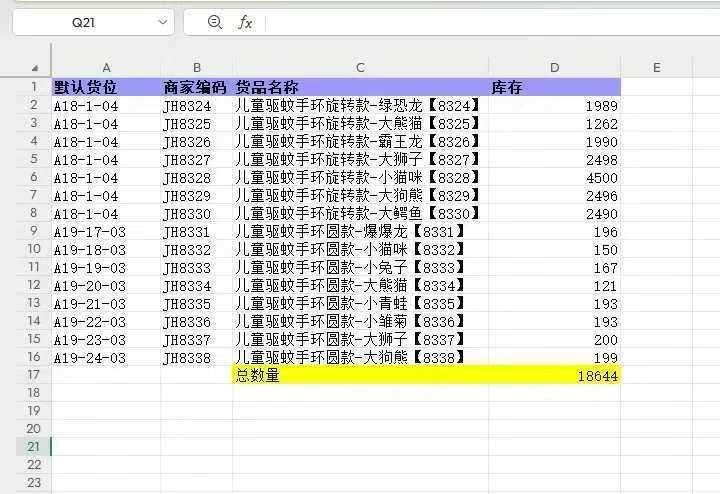Click the stock value cell 4500

pyautogui.click(x=554, y=177)
